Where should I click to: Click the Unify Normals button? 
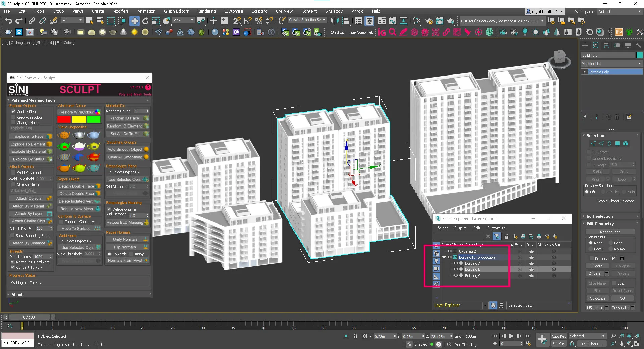pyautogui.click(x=127, y=239)
